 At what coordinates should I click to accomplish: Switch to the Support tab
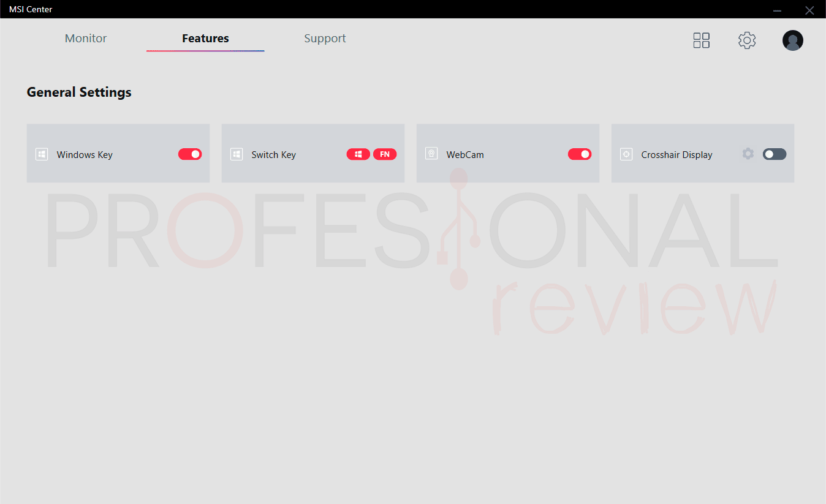click(x=325, y=38)
